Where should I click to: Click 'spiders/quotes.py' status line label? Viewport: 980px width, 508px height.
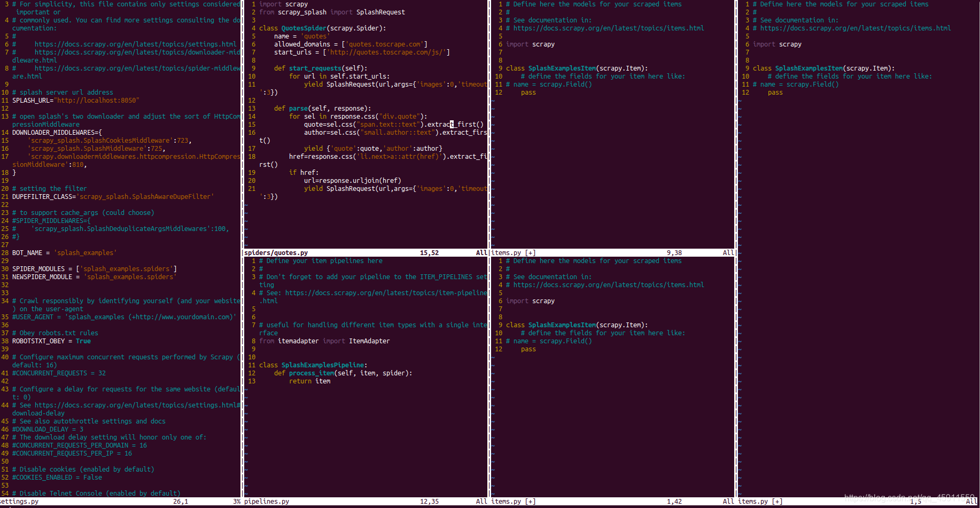[276, 253]
